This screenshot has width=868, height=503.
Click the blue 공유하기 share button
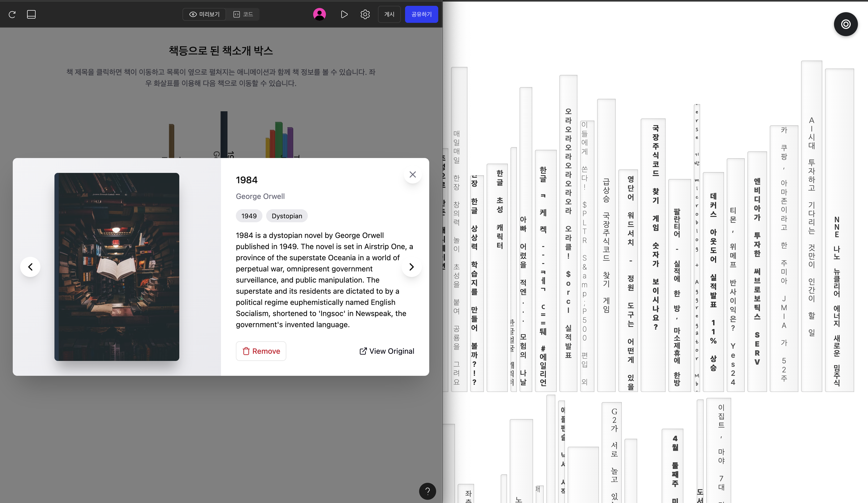(421, 14)
